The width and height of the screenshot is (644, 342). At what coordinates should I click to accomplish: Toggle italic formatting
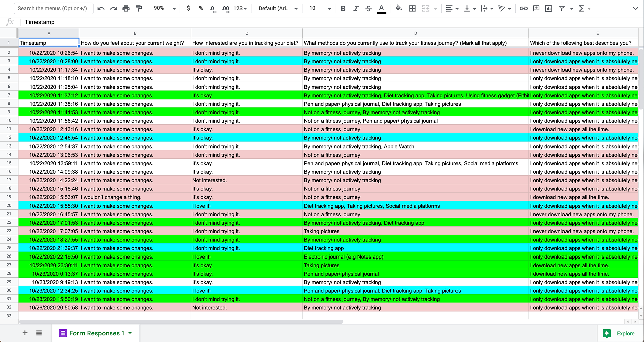pyautogui.click(x=356, y=9)
